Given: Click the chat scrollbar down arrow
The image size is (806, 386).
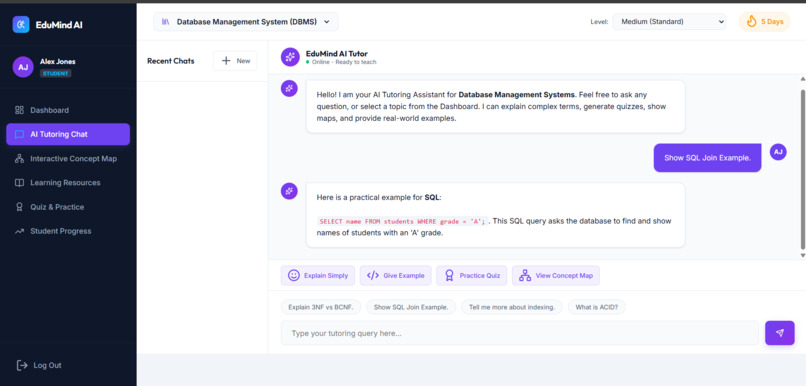Looking at the screenshot, I should (802, 255).
